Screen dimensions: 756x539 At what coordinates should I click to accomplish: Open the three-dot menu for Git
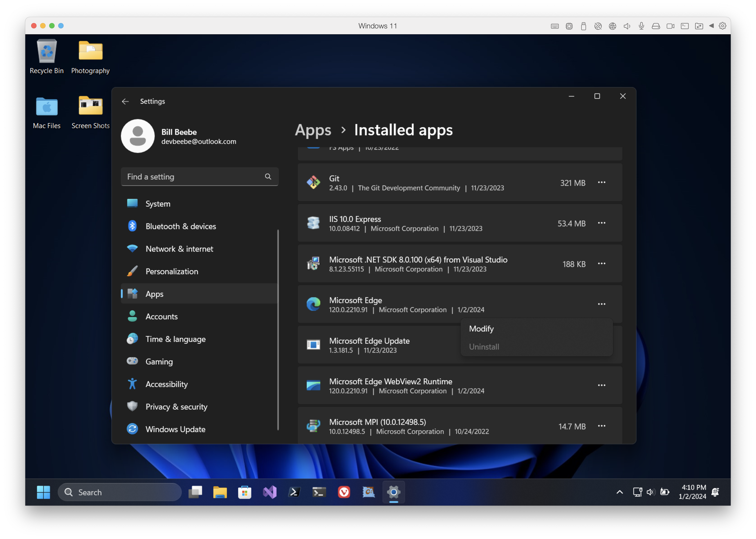602,182
